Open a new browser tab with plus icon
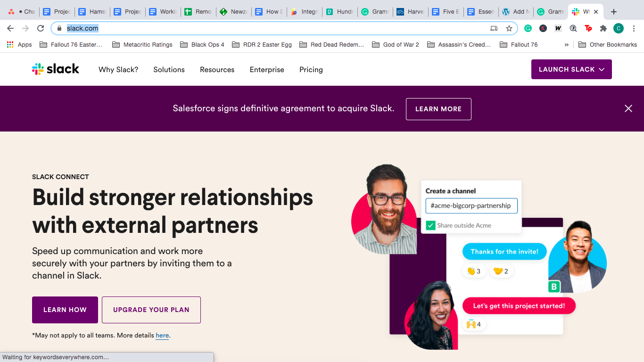Screen dimensions: 644x362 [613, 12]
